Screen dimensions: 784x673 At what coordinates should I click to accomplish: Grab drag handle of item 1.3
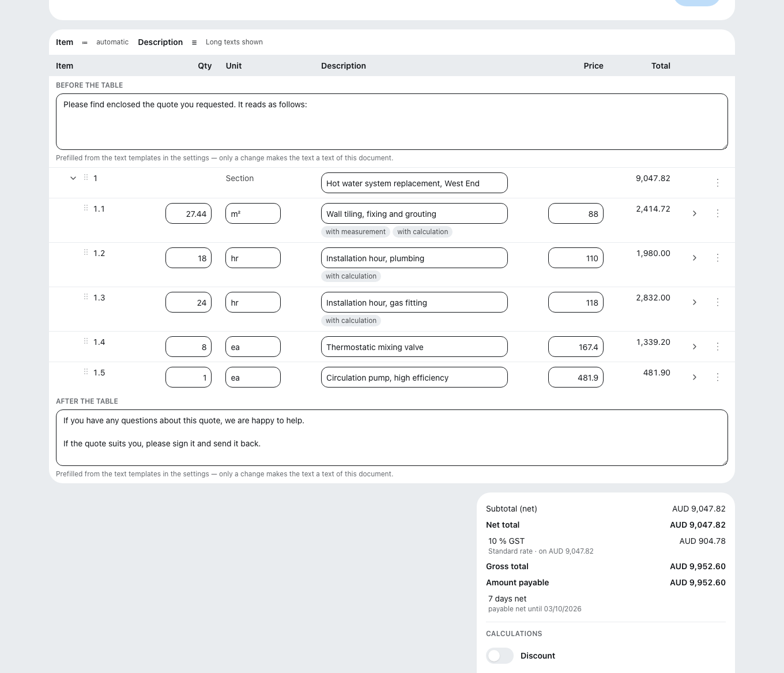pyautogui.click(x=86, y=297)
